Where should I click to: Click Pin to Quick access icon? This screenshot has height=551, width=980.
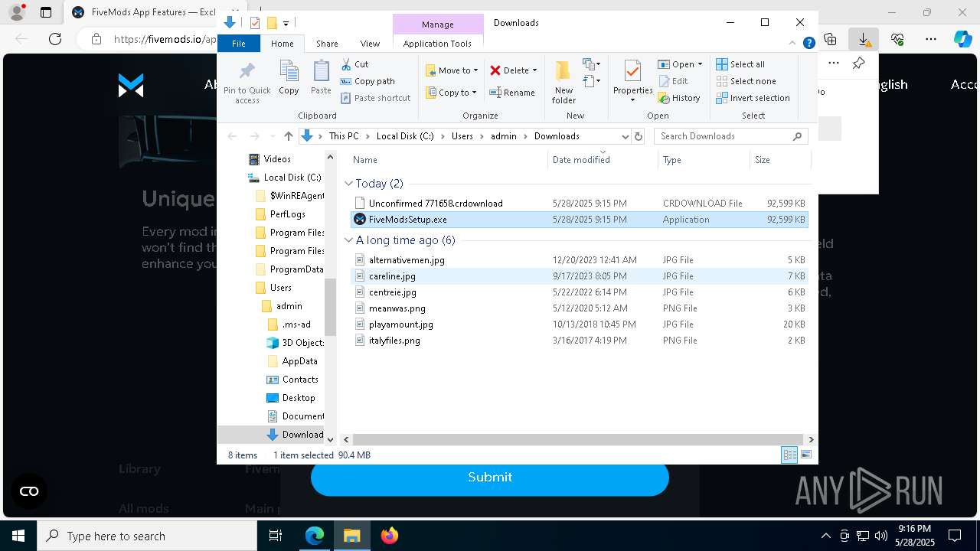coord(247,83)
